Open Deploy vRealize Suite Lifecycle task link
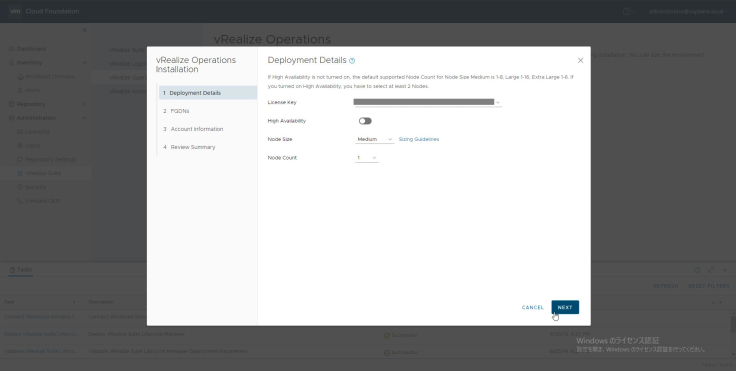Screen dimensions: 736x371 40,334
